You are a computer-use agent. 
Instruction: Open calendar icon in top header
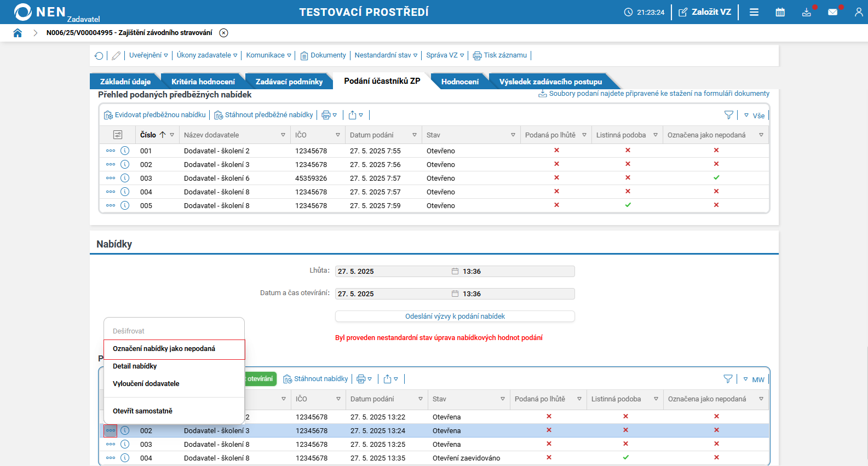click(780, 12)
